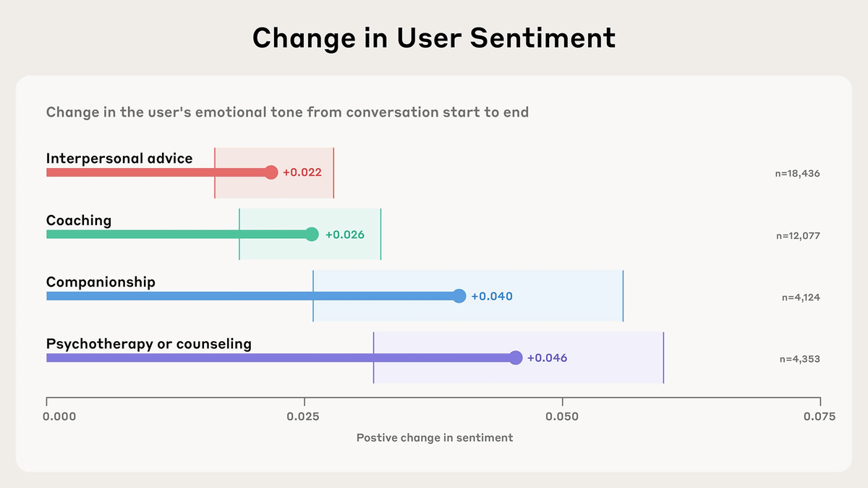Click the Companionship category label
The image size is (868, 488).
point(101,282)
